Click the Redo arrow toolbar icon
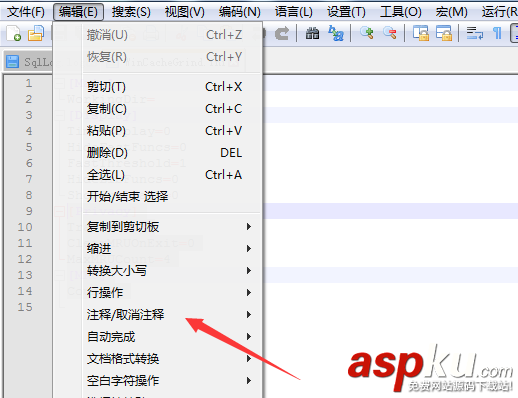This screenshot has height=398, width=518. [282, 33]
